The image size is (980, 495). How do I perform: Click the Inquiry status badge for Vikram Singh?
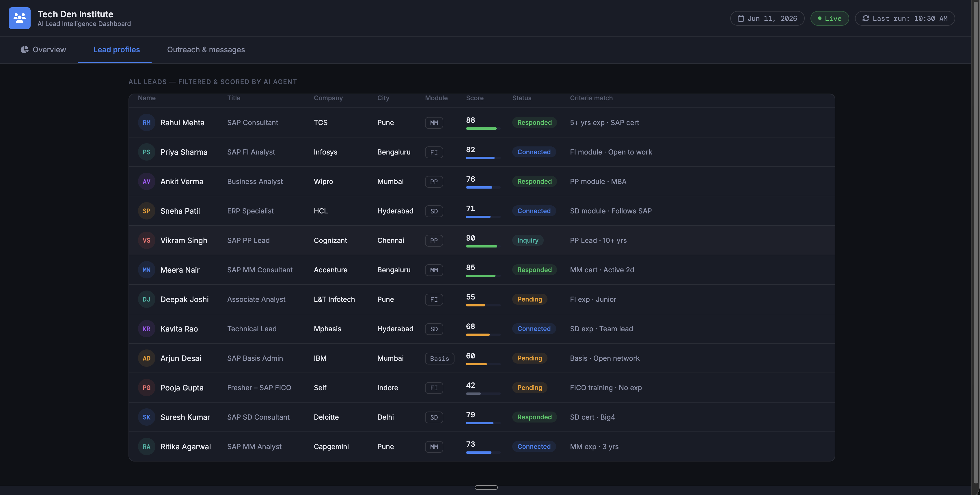coord(528,241)
